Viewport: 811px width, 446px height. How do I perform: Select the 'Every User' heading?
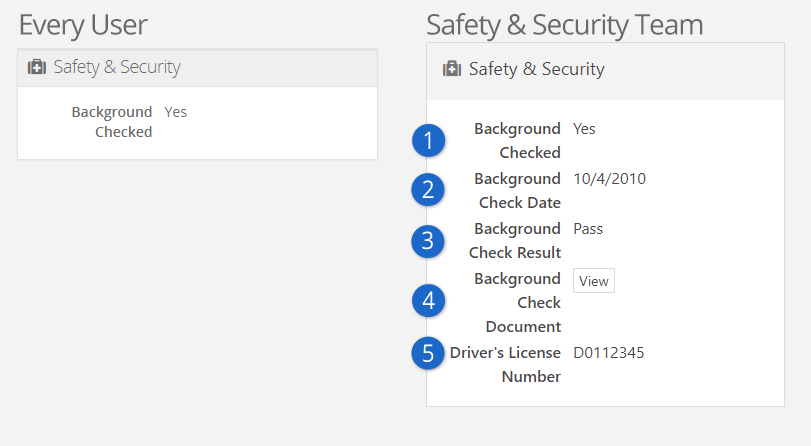pyautogui.click(x=83, y=25)
